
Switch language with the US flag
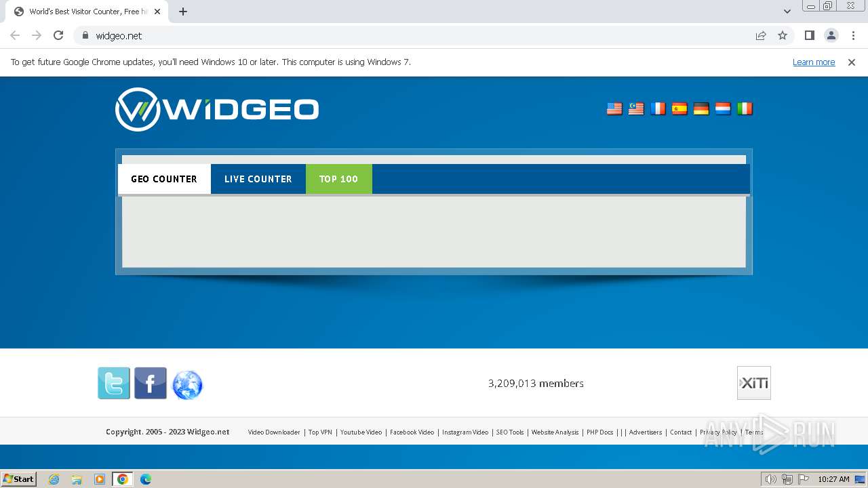(x=614, y=108)
